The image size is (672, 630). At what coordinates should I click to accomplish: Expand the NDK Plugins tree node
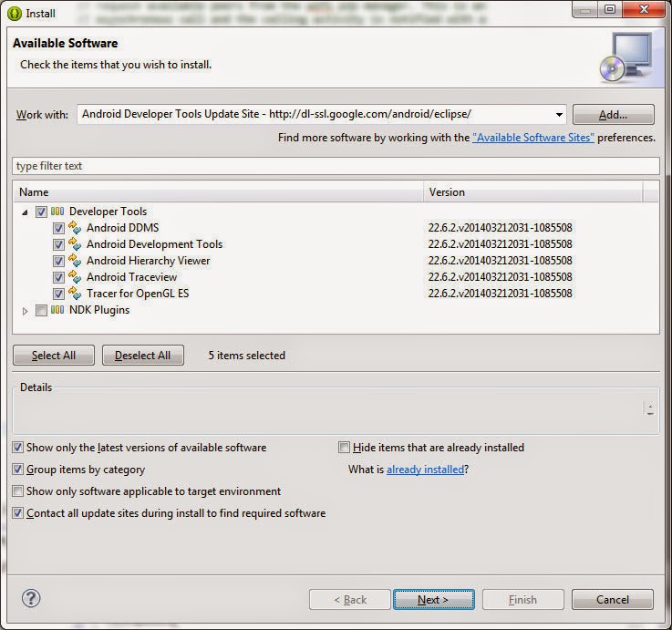coord(25,311)
